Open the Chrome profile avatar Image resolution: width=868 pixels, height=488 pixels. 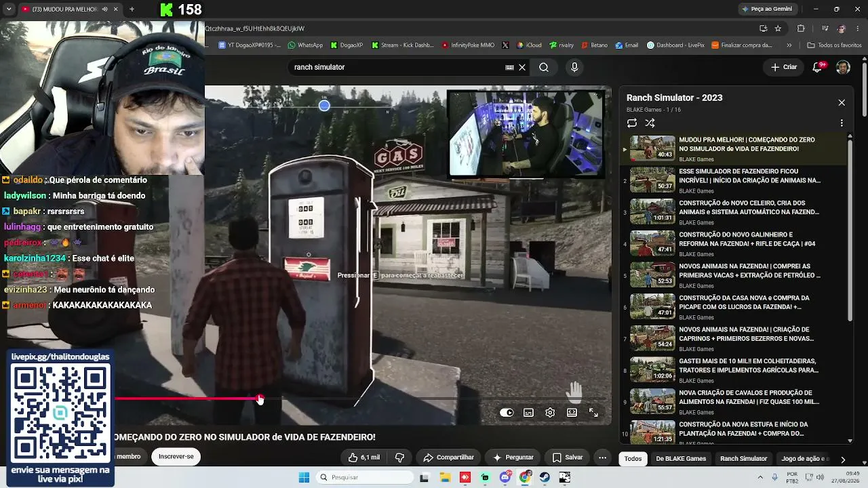pyautogui.click(x=842, y=28)
